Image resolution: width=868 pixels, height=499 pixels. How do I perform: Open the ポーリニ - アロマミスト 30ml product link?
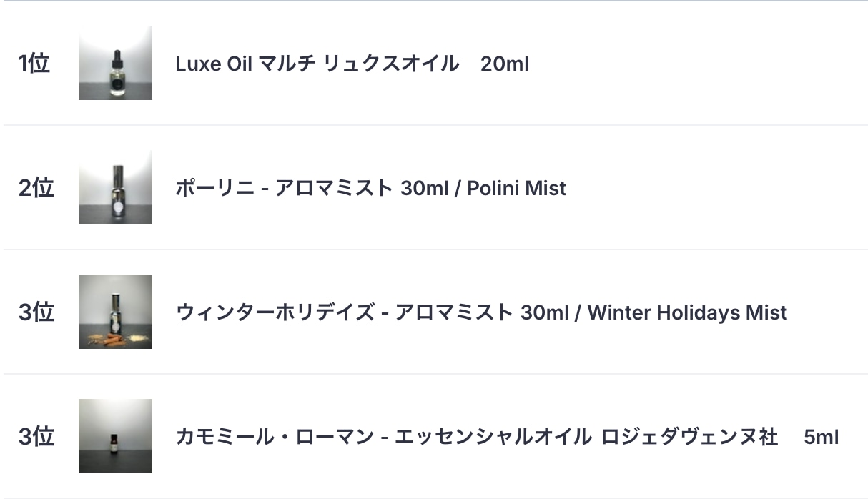(x=370, y=188)
